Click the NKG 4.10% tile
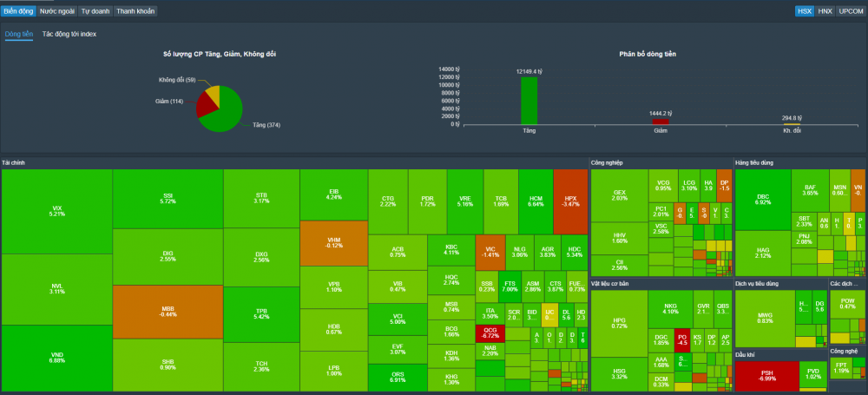Viewport: 868px width, 395px height. pyautogui.click(x=670, y=308)
